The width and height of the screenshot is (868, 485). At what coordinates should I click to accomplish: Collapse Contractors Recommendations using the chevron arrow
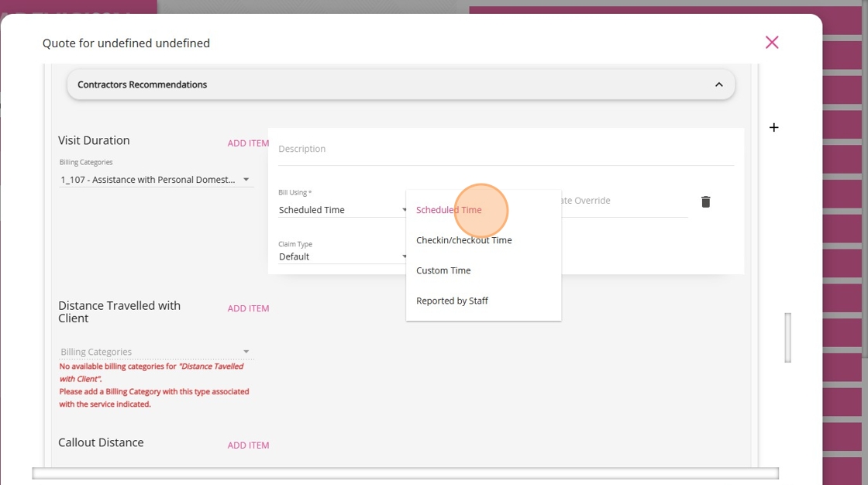point(718,84)
